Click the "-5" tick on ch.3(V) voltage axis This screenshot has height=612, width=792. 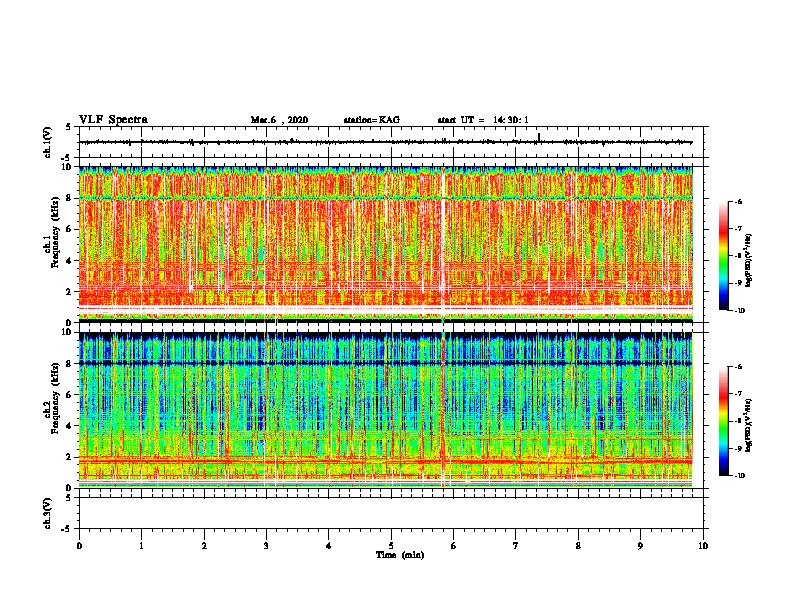coord(68,529)
